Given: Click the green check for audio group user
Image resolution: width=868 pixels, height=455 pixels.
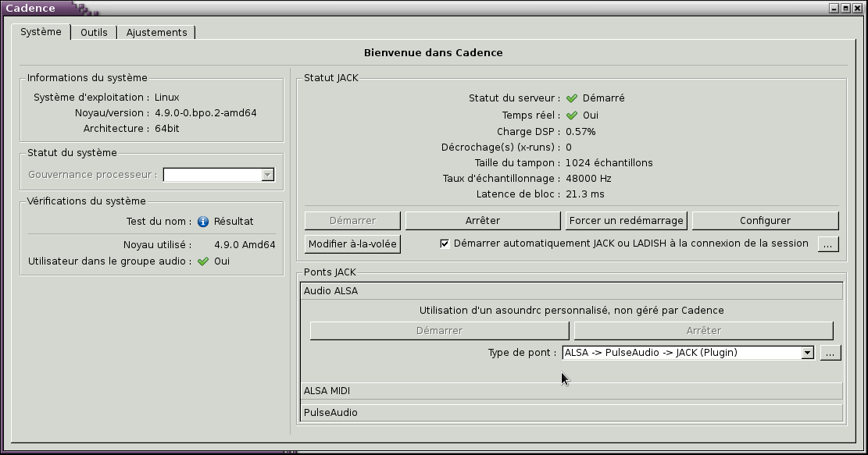Looking at the screenshot, I should tap(203, 261).
